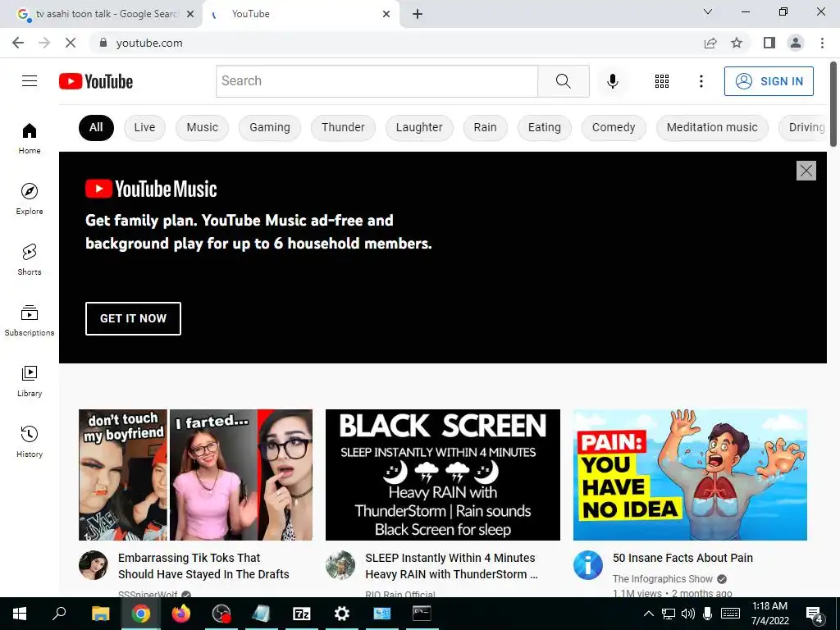The width and height of the screenshot is (840, 630).
Task: Click the page vertical scrollbar
Action: pyautogui.click(x=833, y=104)
